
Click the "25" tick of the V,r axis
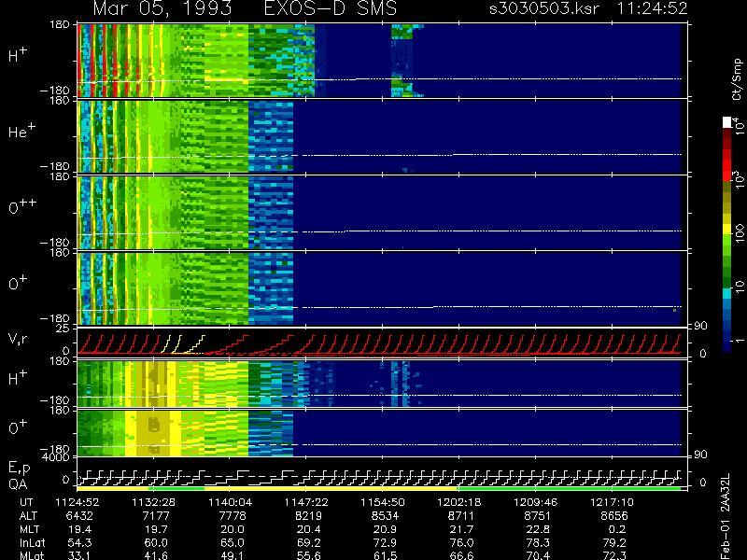pyautogui.click(x=63, y=329)
